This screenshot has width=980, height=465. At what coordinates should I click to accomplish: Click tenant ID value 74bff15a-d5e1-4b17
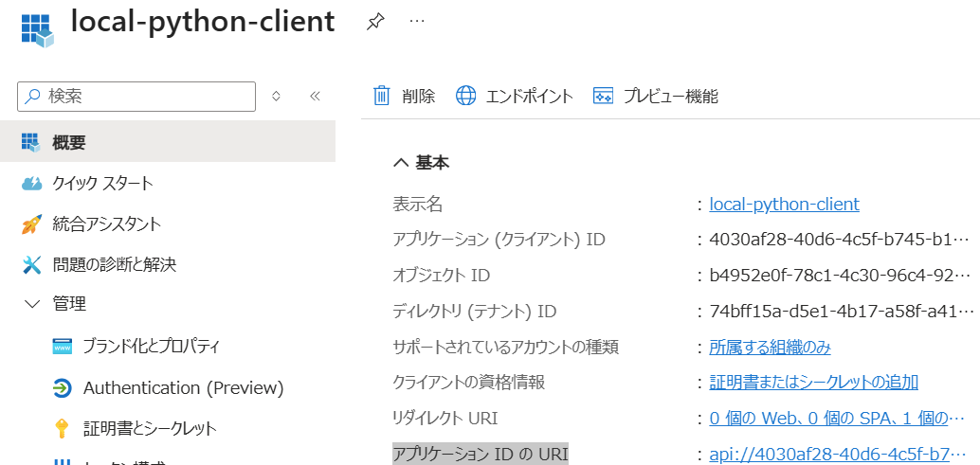tap(842, 311)
